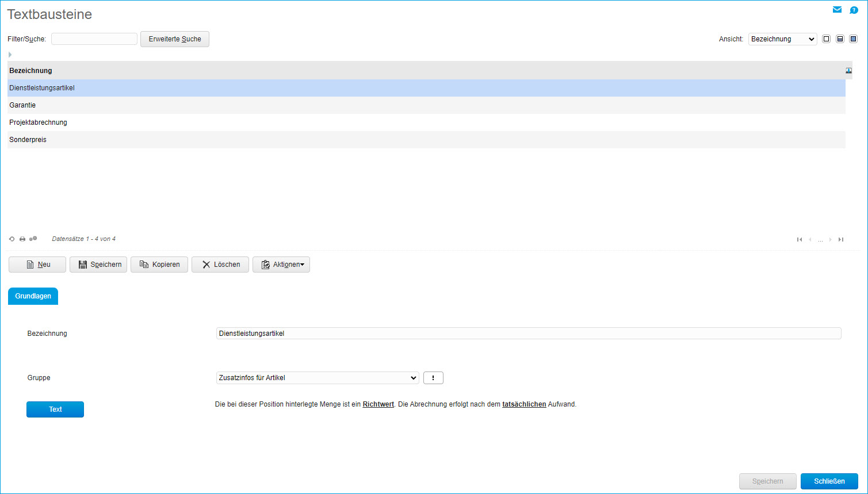Screen dimensions: 868x494
Task: Click the Datensätze 1 - 4 von 4 text
Action: (84, 239)
